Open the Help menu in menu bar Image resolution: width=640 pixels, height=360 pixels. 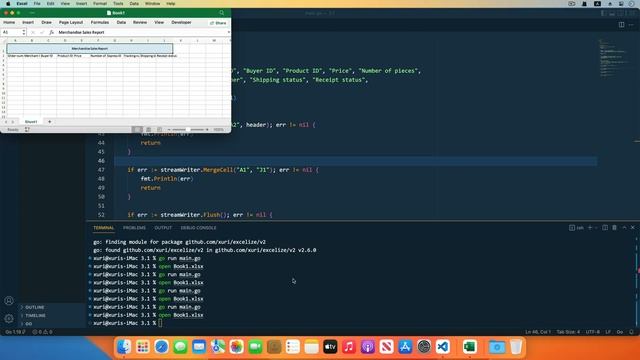click(x=171, y=4)
